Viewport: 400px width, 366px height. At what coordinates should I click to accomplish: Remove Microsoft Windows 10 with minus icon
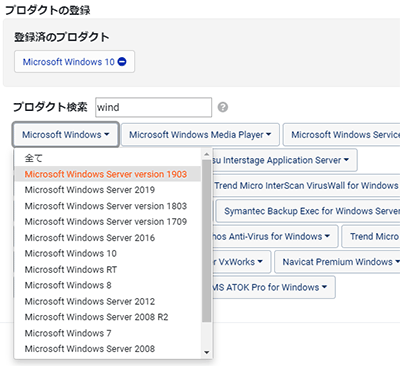122,62
